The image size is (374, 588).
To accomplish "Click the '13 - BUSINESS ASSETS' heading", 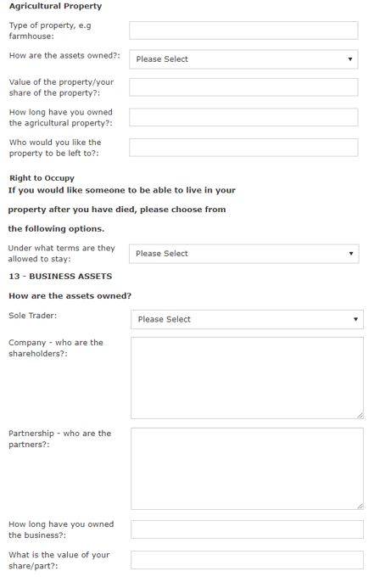I will 60,277.
